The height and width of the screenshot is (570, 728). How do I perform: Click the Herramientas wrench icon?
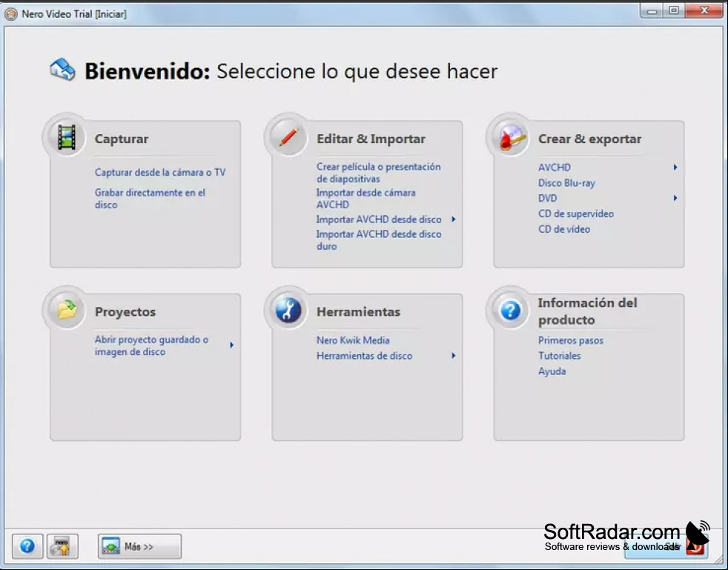click(x=288, y=310)
